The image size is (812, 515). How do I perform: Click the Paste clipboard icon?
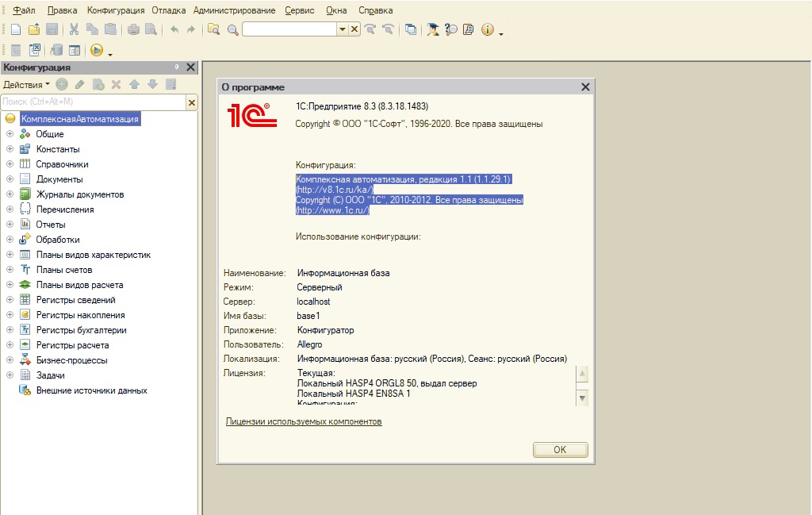pos(110,29)
